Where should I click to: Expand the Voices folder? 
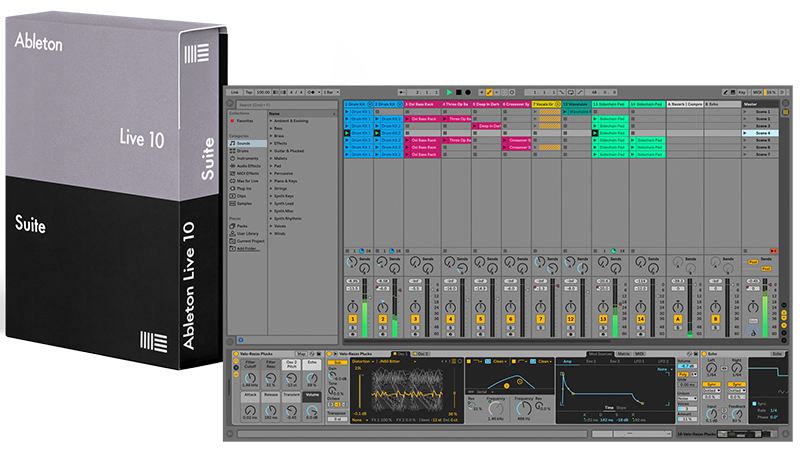[x=271, y=226]
